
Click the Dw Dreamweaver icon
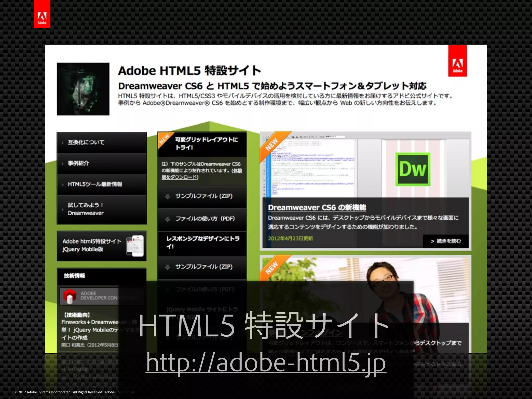click(413, 169)
